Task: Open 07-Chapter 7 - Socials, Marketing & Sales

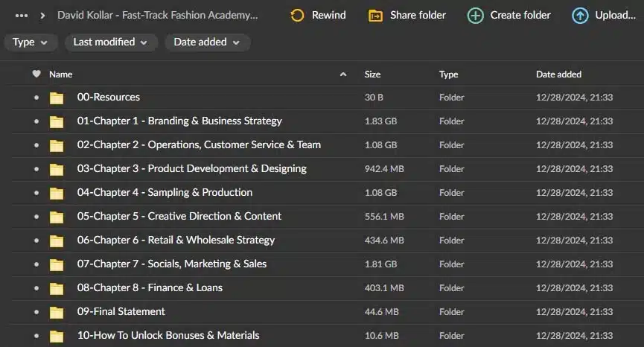Action: pos(172,264)
